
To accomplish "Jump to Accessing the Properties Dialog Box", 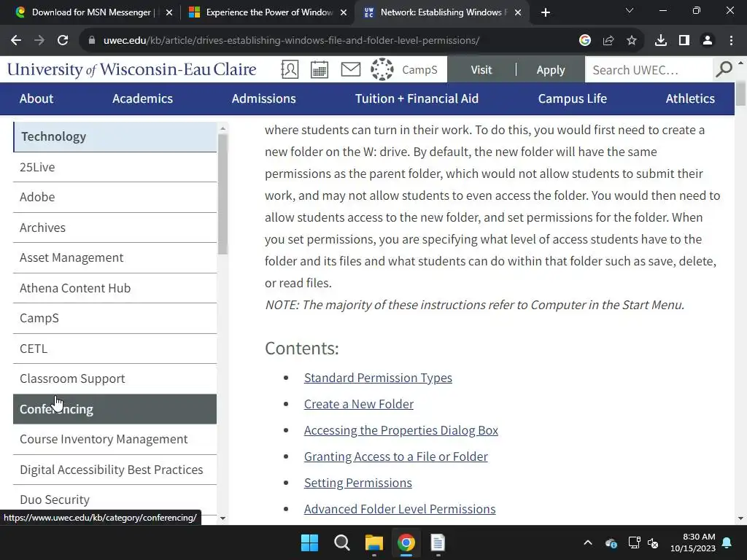I will point(401,430).
